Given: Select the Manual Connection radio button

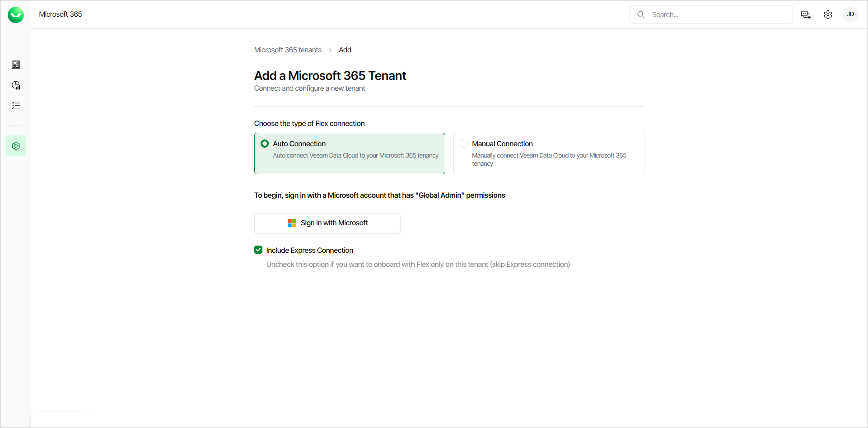Looking at the screenshot, I should 464,144.
